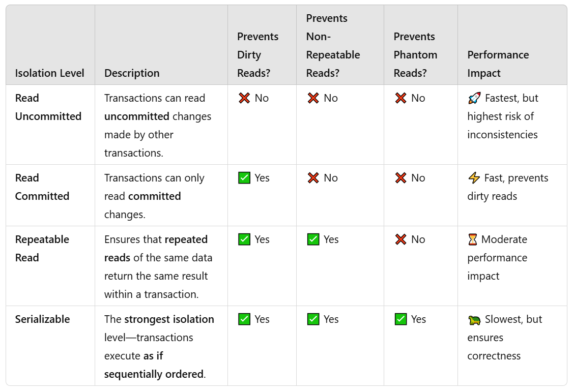This screenshot has height=392, width=573.
Task: Click red X for Read Committed non-repeatable reads
Action: coord(313,178)
